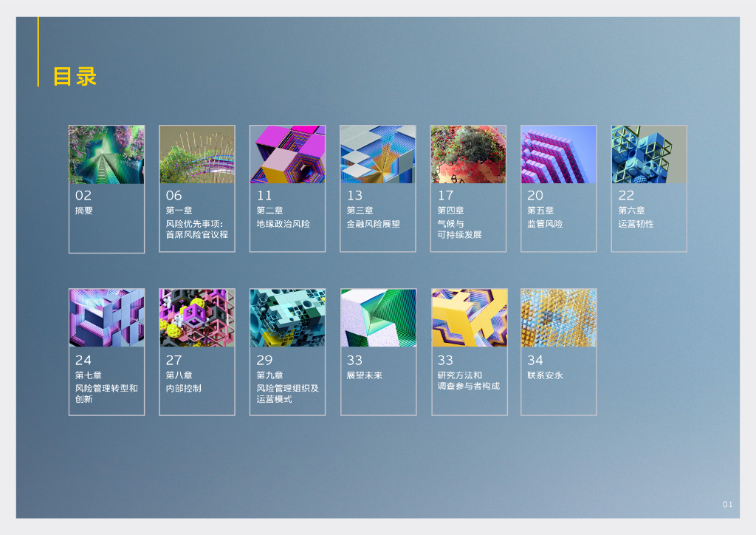This screenshot has width=756, height=535.
Task: Select the 运营韧性 chapter thumbnail image
Action: [x=649, y=154]
